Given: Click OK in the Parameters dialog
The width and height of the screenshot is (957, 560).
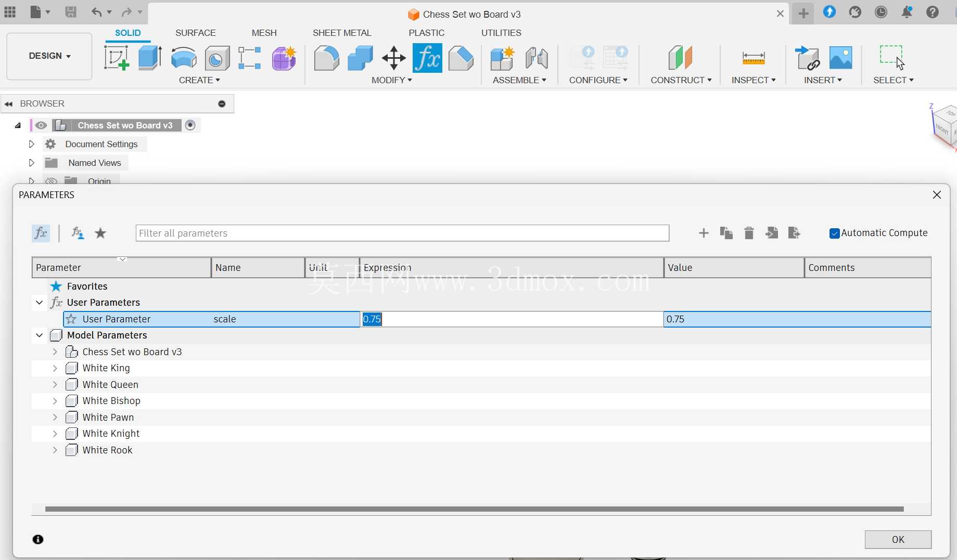Looking at the screenshot, I should 898,540.
